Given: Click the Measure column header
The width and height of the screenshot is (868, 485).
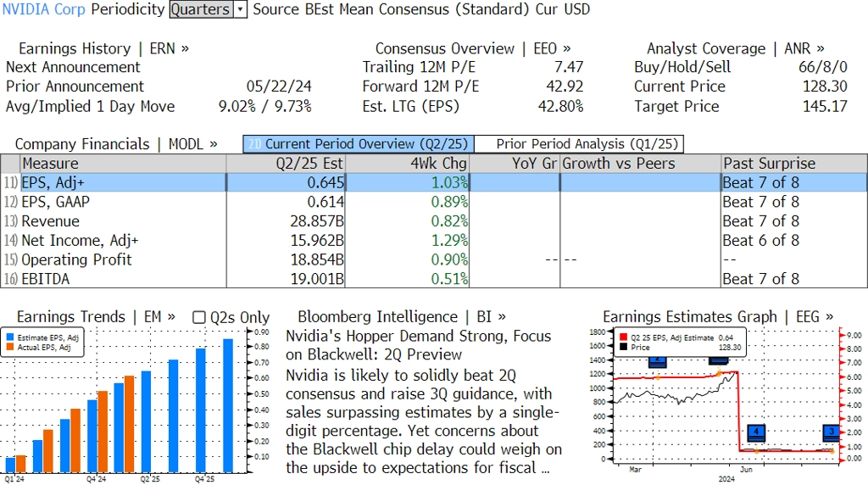Looking at the screenshot, I should [x=123, y=164].
